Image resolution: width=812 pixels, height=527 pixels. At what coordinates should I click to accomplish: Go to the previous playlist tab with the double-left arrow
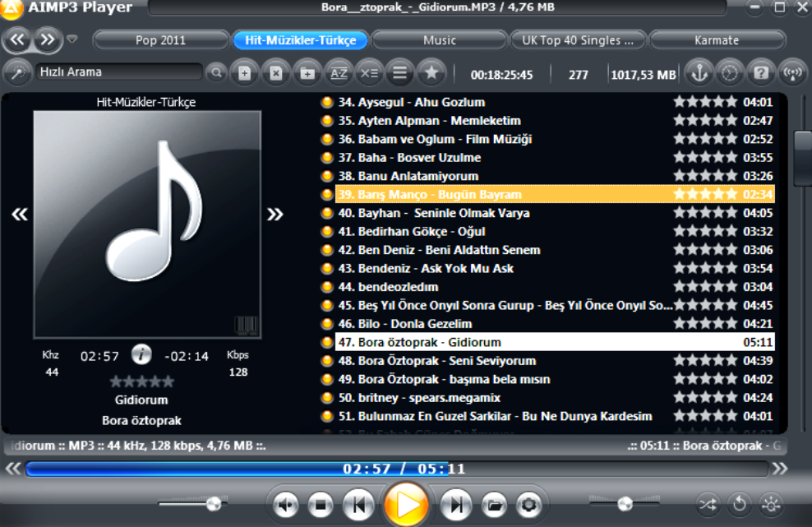(x=17, y=40)
